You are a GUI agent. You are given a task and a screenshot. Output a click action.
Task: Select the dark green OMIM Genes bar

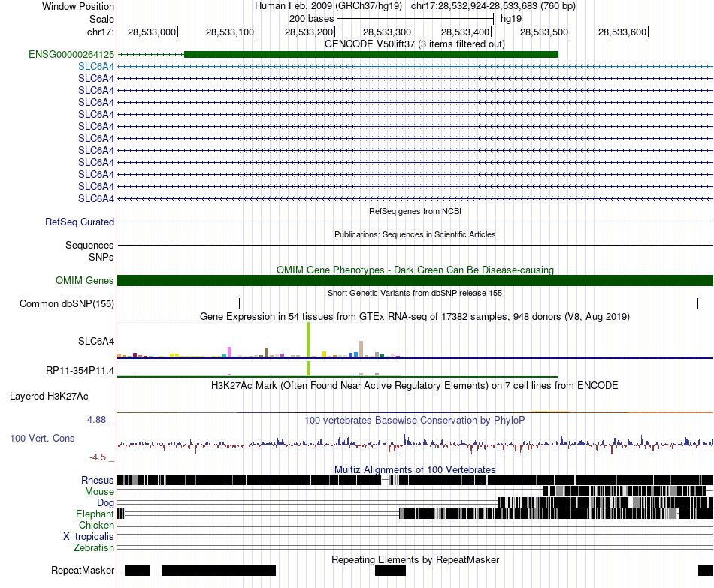tap(415, 280)
